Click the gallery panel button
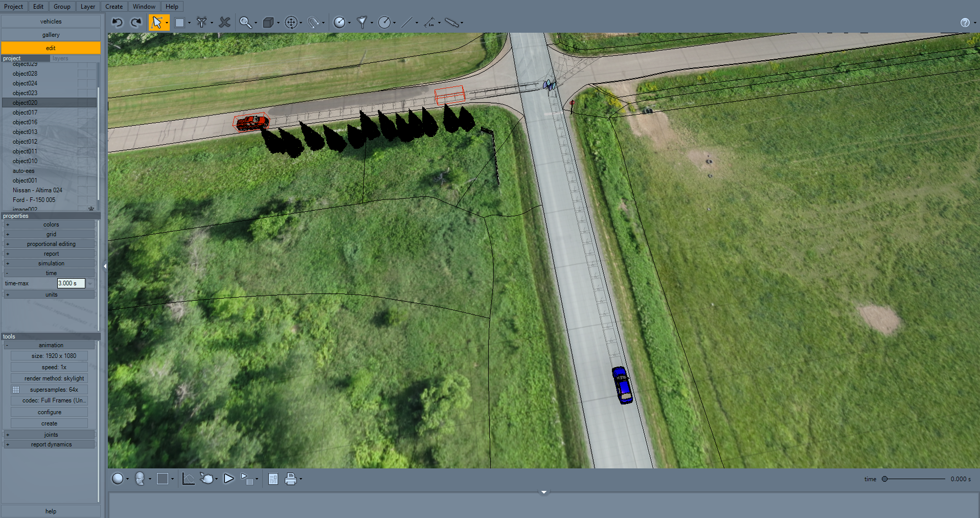This screenshot has width=980, height=518. point(51,35)
